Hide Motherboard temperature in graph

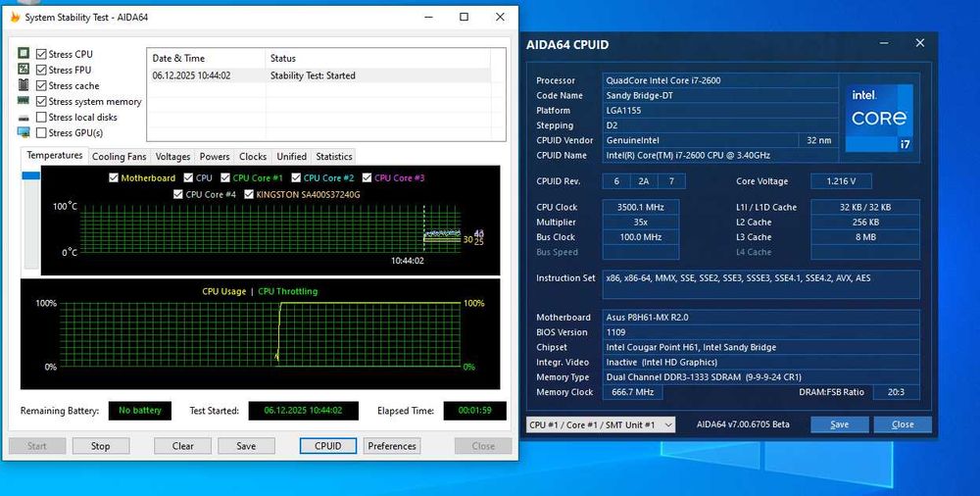tap(113, 177)
